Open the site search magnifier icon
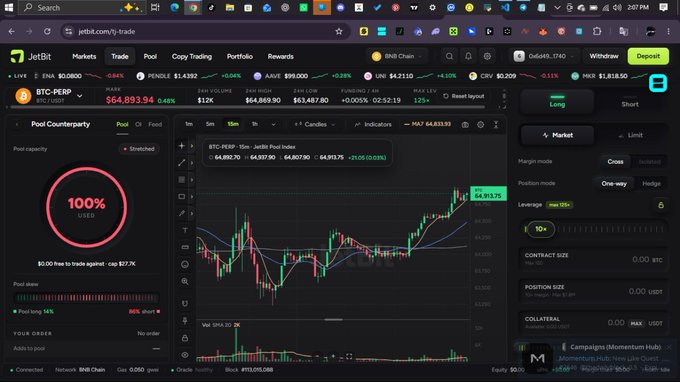The width and height of the screenshot is (680, 382). 449,56
